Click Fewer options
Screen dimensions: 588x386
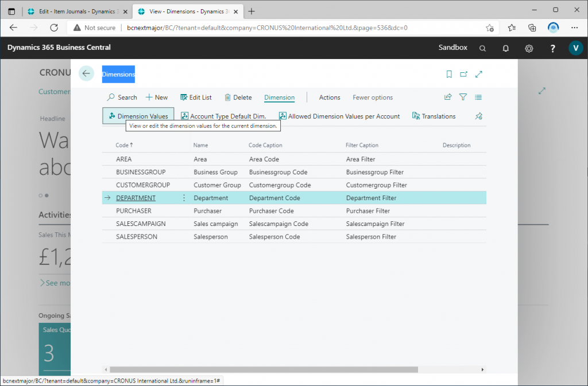point(373,98)
